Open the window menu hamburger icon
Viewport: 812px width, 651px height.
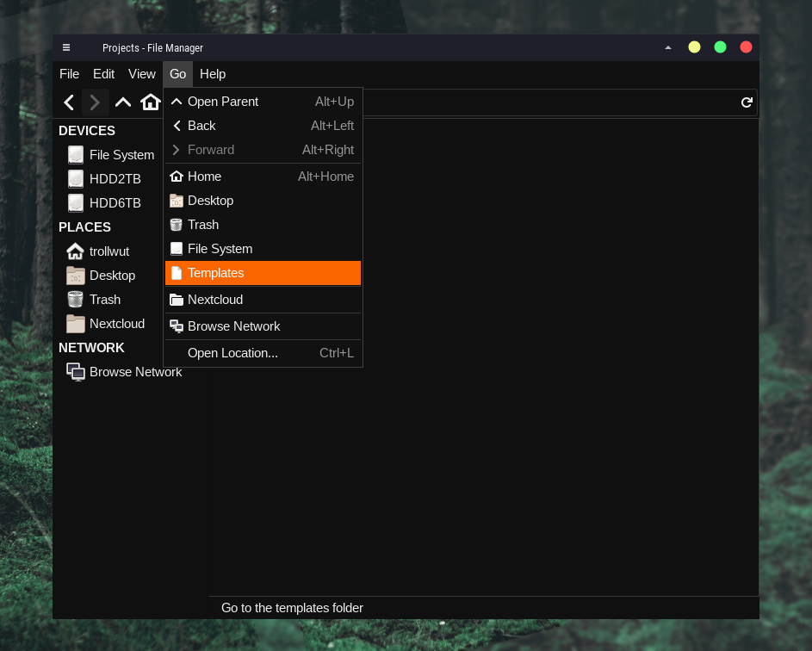pyautogui.click(x=66, y=48)
